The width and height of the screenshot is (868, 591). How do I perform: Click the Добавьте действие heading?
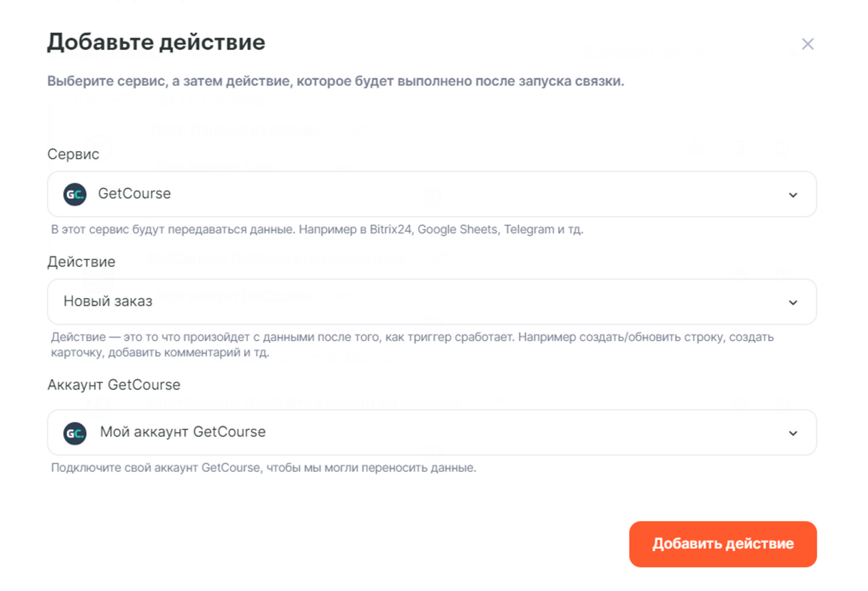click(x=156, y=42)
